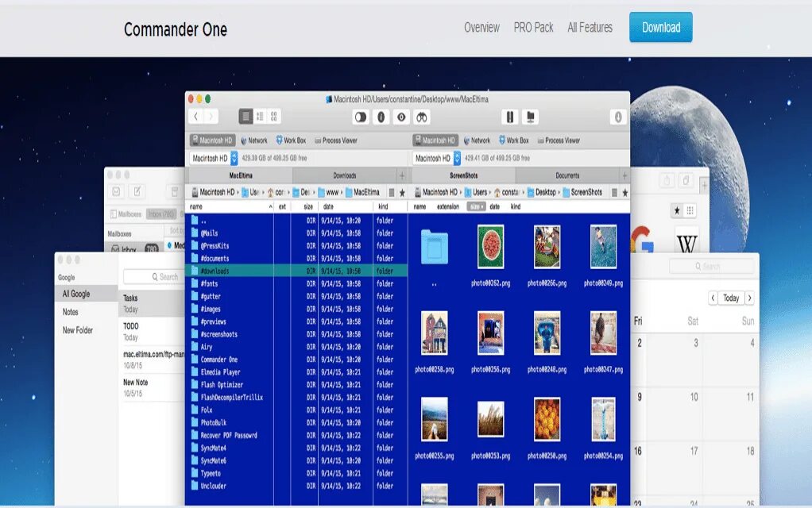
Task: Click ScreenShots in the right pane breadcrumb
Action: pyautogui.click(x=582, y=192)
